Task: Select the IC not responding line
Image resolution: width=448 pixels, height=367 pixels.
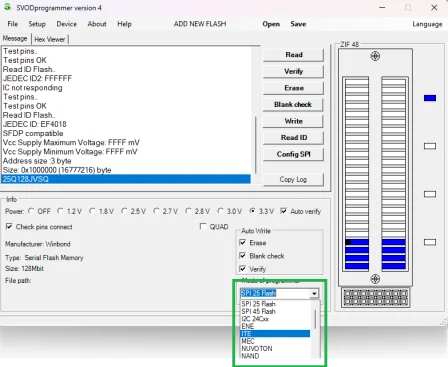Action: click(32, 88)
